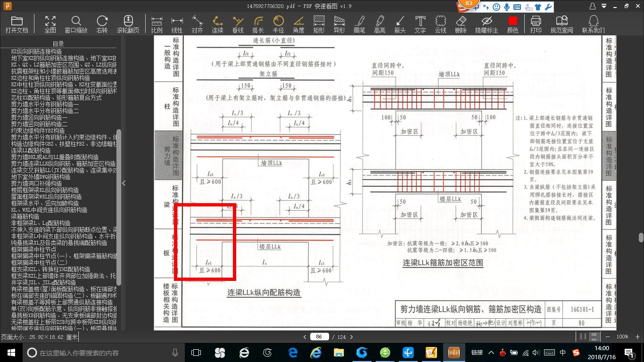This screenshot has height=362, width=644.
Task: Switch to two-column page layout icon
Action: [583, 337]
